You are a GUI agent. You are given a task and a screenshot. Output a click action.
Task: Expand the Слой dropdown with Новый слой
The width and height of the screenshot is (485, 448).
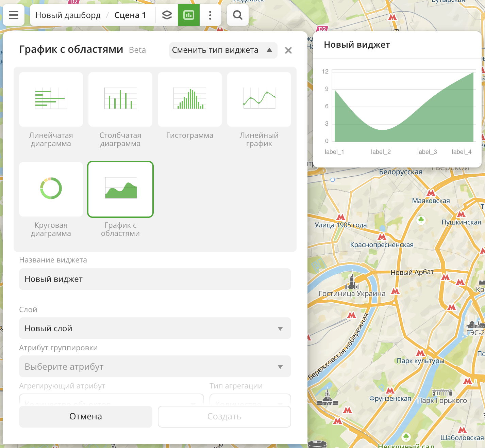[x=155, y=328]
